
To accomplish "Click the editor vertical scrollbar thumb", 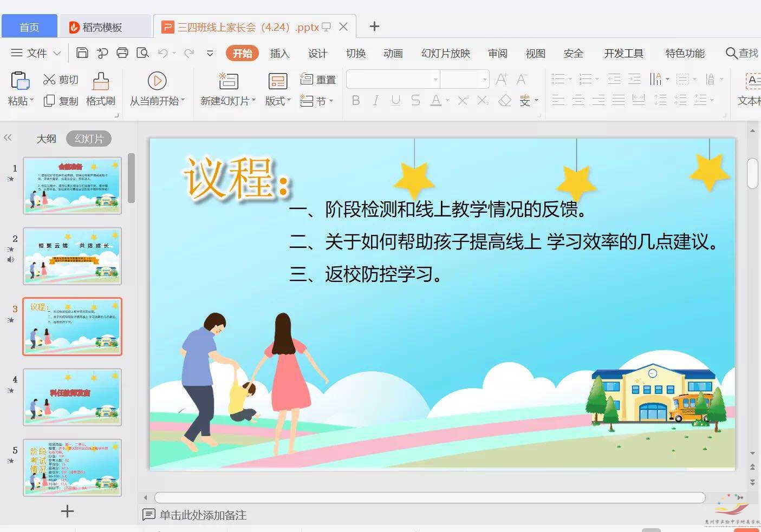I will 752,173.
